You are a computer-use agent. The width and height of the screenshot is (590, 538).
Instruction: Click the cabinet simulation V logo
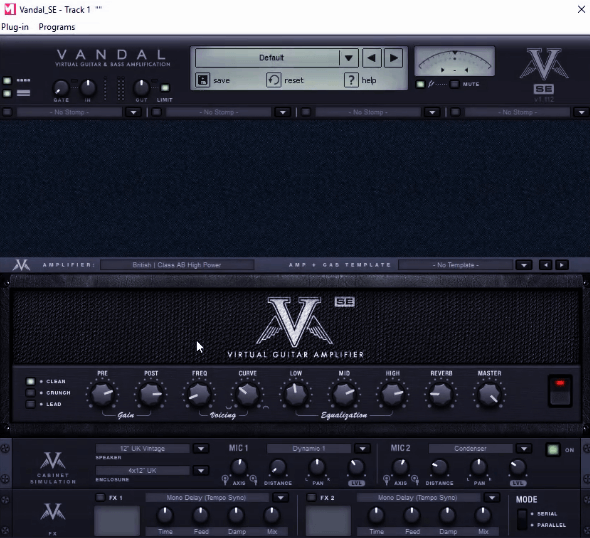tap(53, 460)
